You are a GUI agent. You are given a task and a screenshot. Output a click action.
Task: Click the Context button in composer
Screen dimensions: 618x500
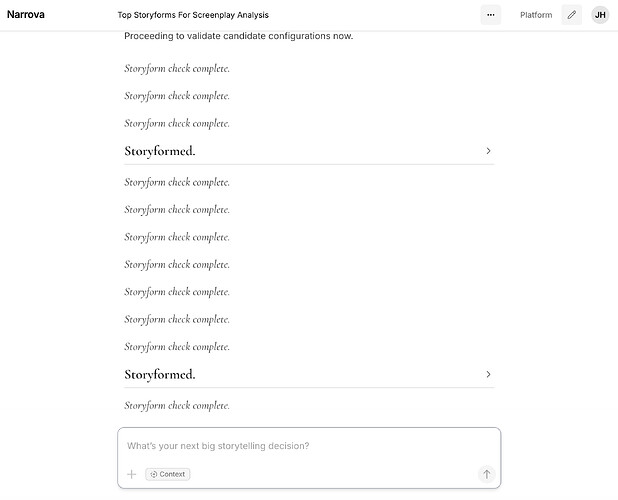168,474
